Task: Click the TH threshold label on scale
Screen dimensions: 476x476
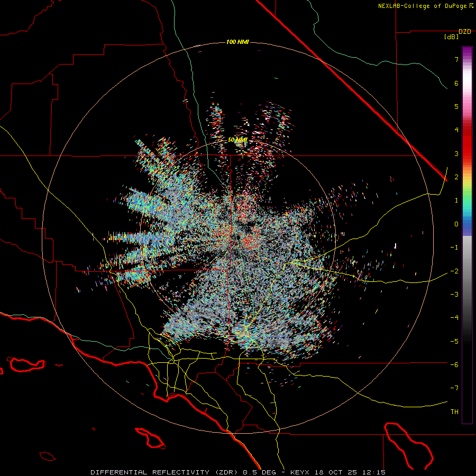Action: tap(454, 412)
